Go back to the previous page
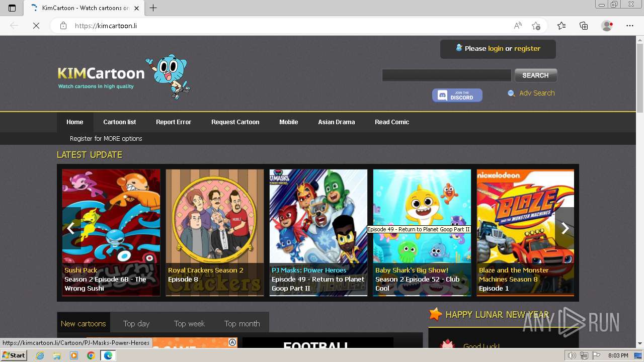The width and height of the screenshot is (644, 362). [14, 26]
